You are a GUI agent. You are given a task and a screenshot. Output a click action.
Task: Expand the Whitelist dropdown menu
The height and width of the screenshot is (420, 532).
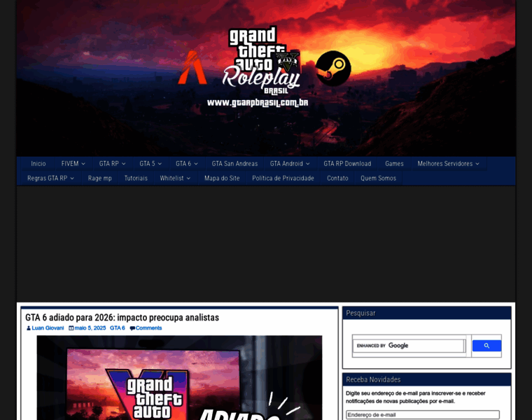(175, 178)
